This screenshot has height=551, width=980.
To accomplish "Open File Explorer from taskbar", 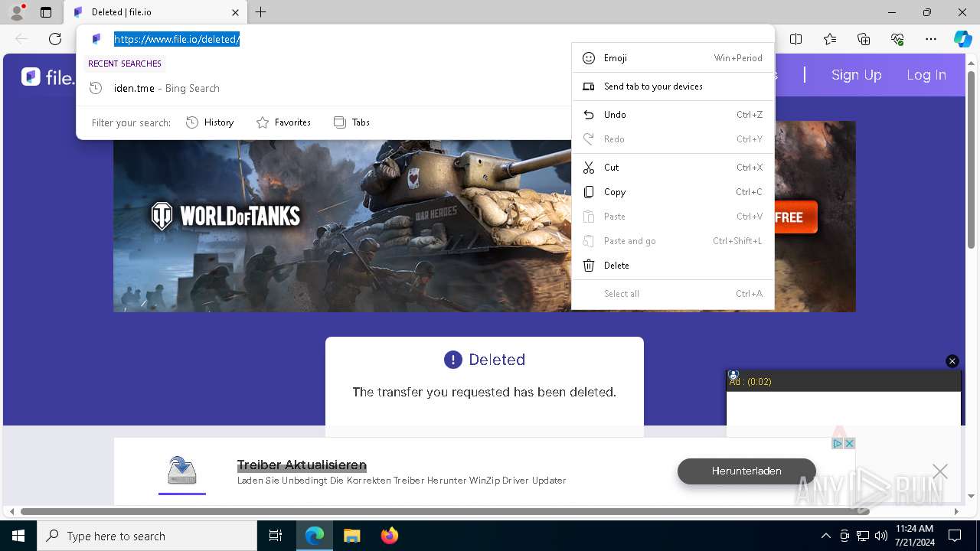I will pos(352,536).
